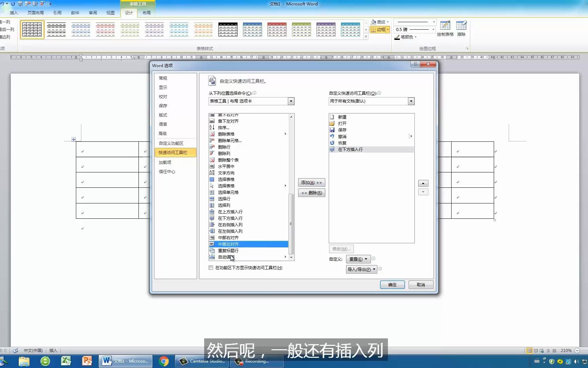The image size is (588, 368).
Task: Switch to the 页面布局 ribbon tab
Action: click(36, 13)
